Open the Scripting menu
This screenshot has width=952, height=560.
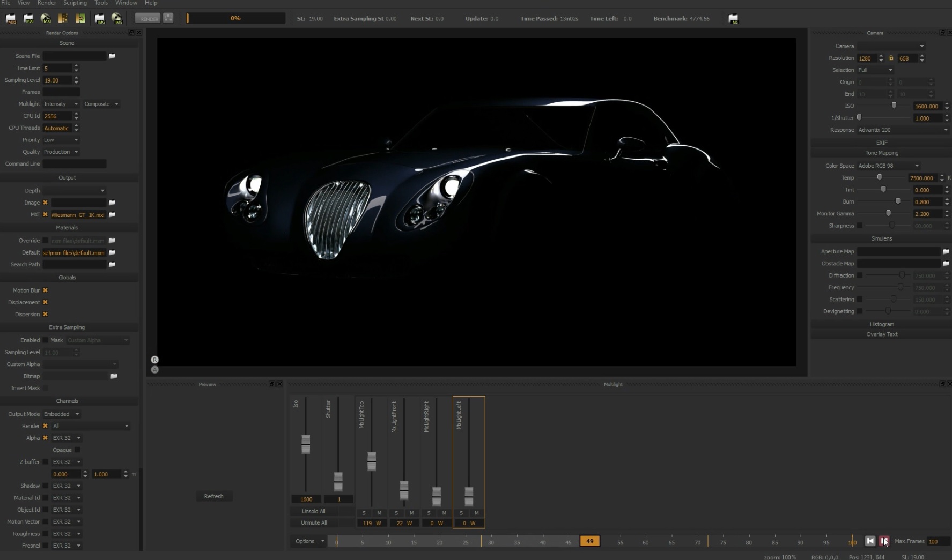[75, 3]
